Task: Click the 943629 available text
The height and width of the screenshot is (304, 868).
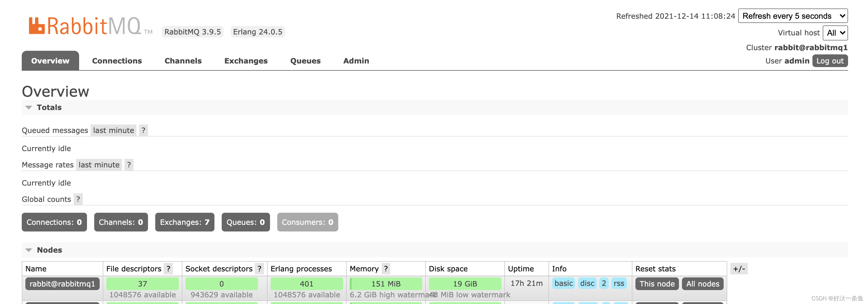Action: pyautogui.click(x=221, y=295)
